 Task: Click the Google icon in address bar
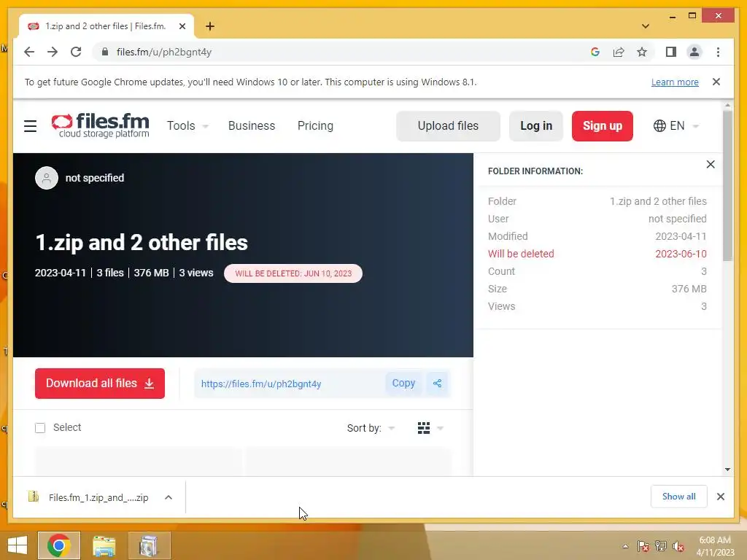[x=595, y=52]
